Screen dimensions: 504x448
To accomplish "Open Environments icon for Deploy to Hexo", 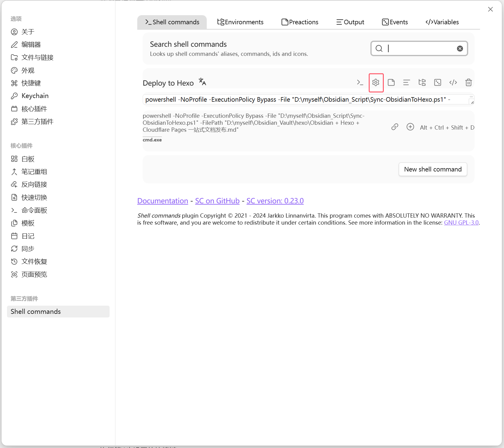I will tap(422, 83).
